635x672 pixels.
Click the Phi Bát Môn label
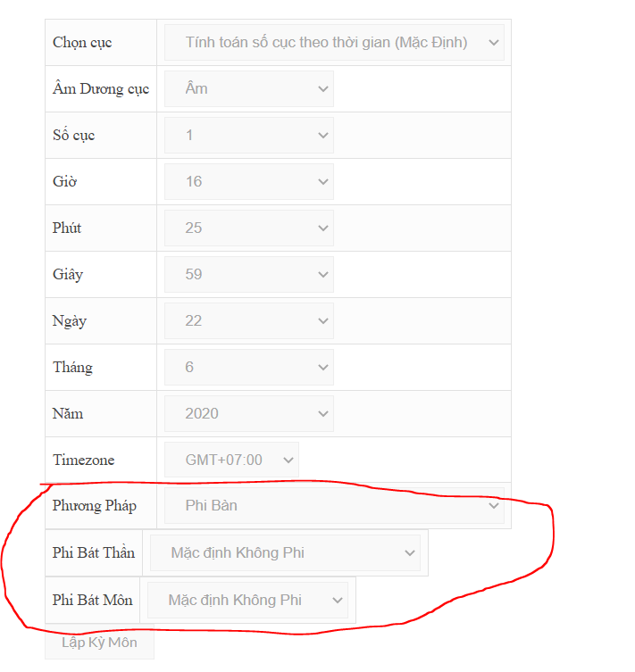(x=92, y=600)
